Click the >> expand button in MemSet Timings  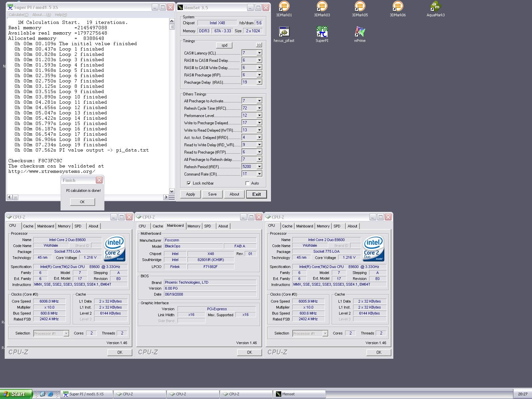point(259,45)
